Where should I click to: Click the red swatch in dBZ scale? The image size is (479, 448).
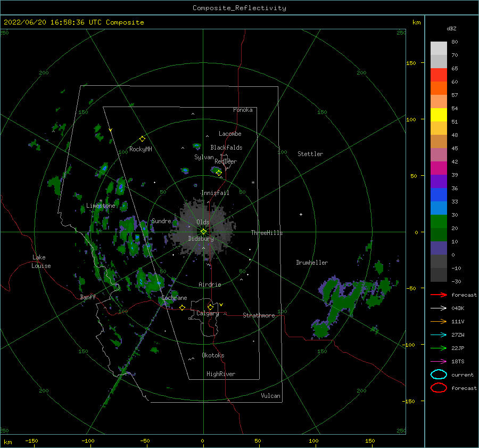[439, 75]
